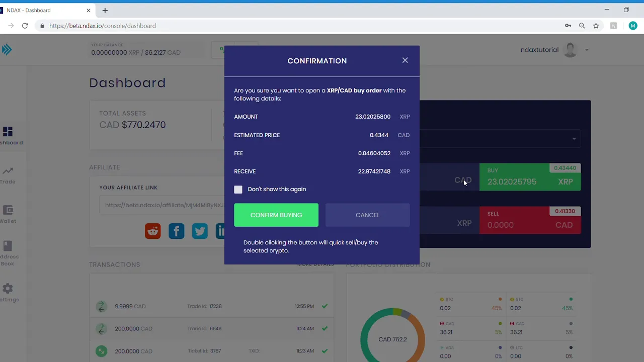Viewport: 644px width, 362px height.
Task: Open the Settings sidebar item
Action: tap(9, 293)
